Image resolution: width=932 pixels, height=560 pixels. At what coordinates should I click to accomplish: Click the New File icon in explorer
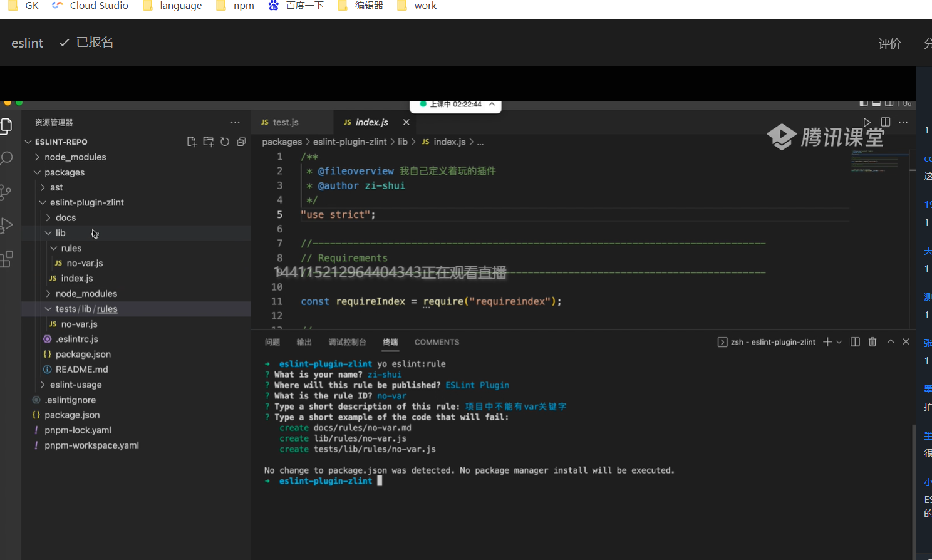[192, 142]
